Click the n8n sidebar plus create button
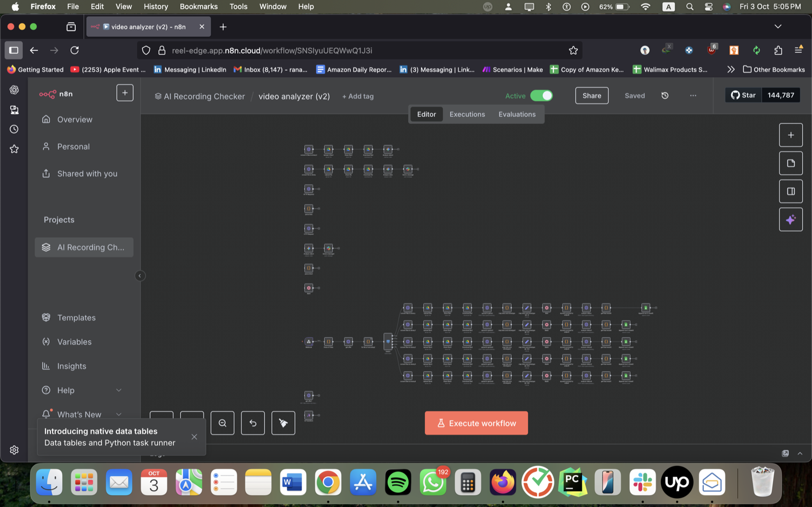 pos(125,93)
